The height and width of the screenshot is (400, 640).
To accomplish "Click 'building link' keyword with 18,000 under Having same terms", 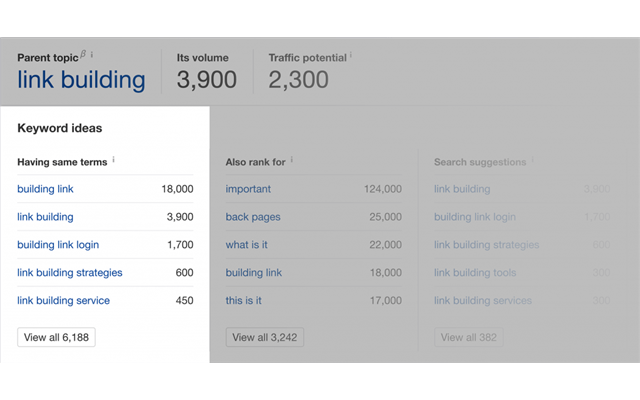I will (x=45, y=189).
